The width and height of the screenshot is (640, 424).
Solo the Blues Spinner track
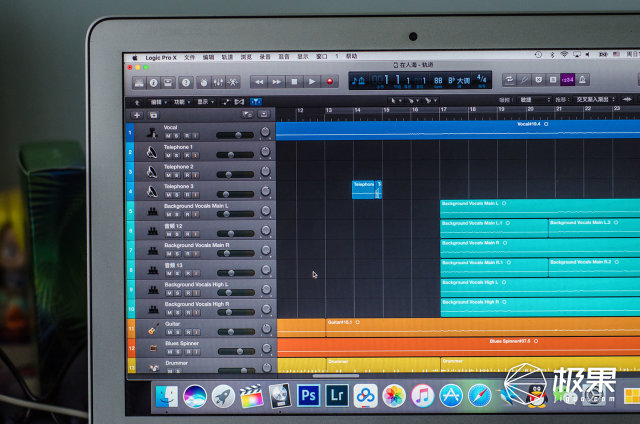(x=178, y=352)
